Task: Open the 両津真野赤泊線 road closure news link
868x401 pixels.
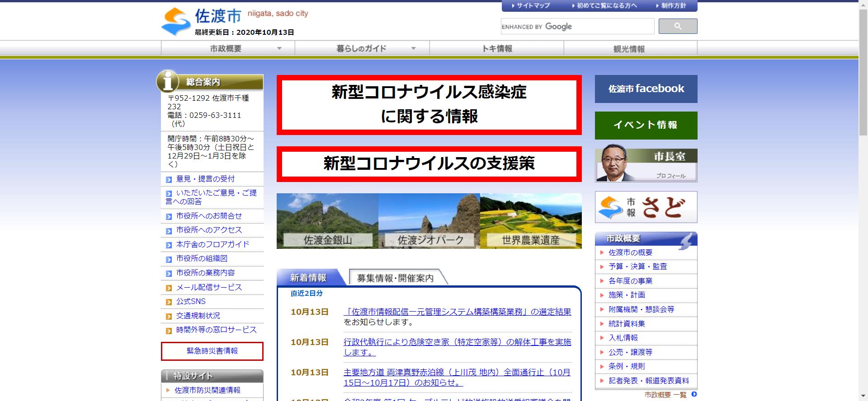Action: [457, 378]
